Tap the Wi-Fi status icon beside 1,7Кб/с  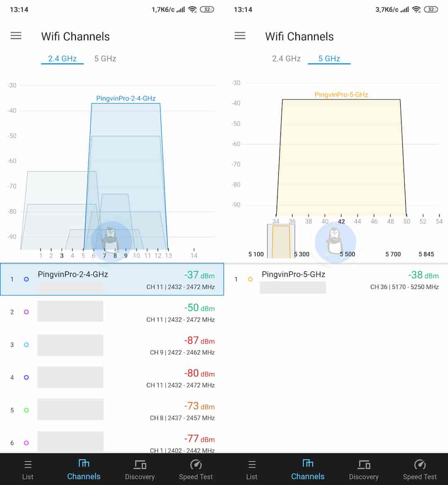(x=192, y=10)
